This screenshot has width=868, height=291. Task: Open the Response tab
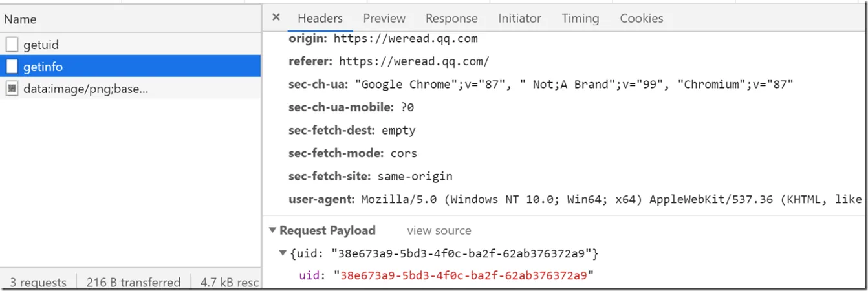tap(451, 18)
